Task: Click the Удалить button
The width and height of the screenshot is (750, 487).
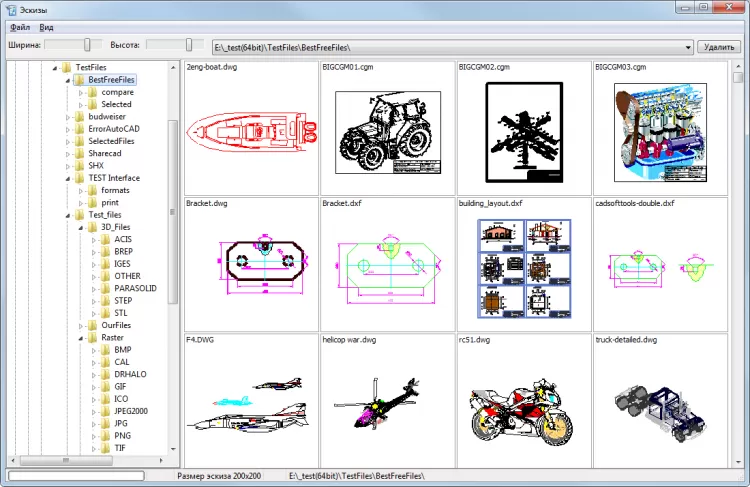Action: [x=720, y=46]
